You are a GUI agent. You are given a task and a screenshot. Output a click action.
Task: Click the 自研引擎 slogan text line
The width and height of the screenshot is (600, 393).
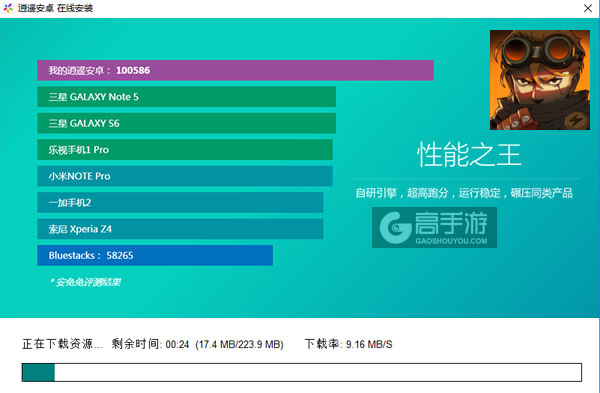[464, 192]
